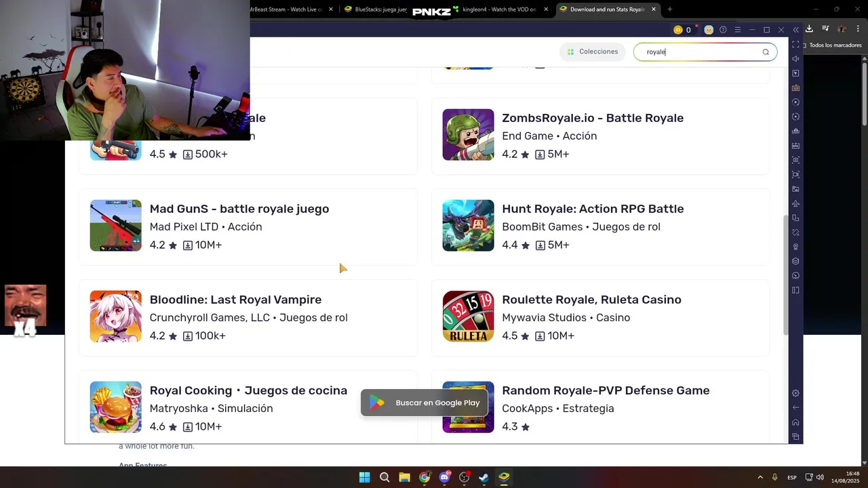Click Buscar en Google Play button
868x488 pixels.
[425, 403]
